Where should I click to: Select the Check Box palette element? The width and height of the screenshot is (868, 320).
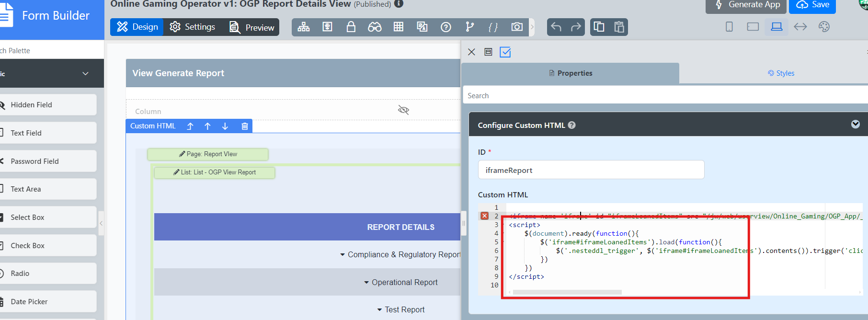click(48, 245)
